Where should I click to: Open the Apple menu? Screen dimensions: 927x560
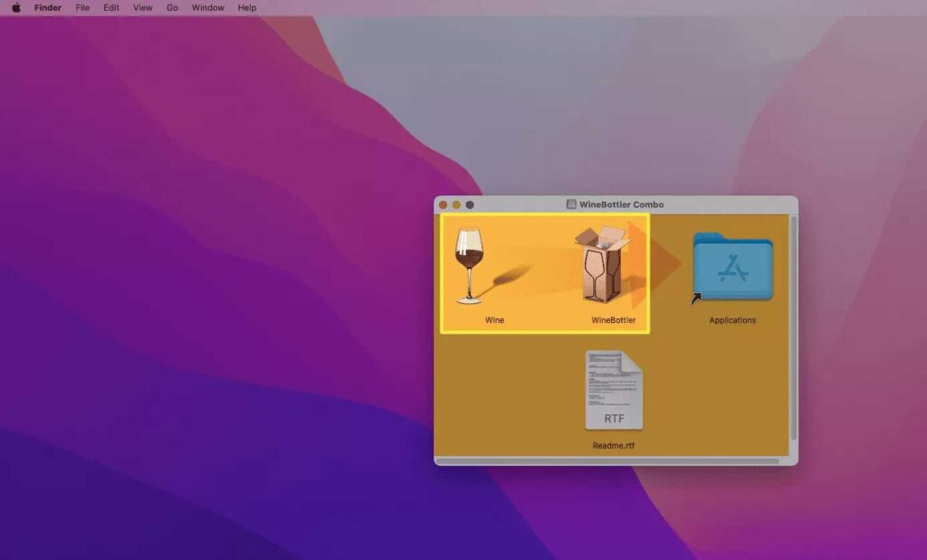tap(15, 7)
